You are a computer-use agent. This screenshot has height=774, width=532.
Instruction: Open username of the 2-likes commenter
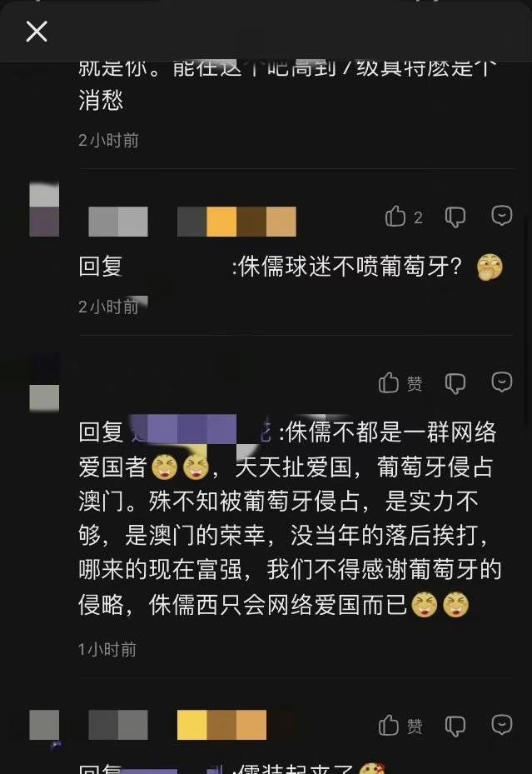click(118, 222)
